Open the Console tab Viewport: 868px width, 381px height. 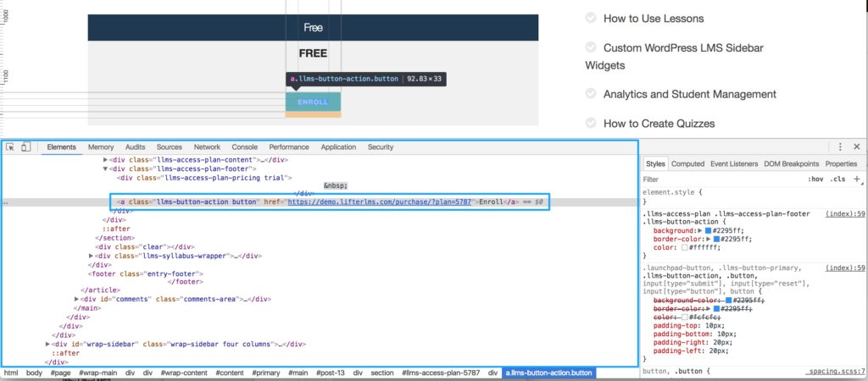(x=245, y=147)
